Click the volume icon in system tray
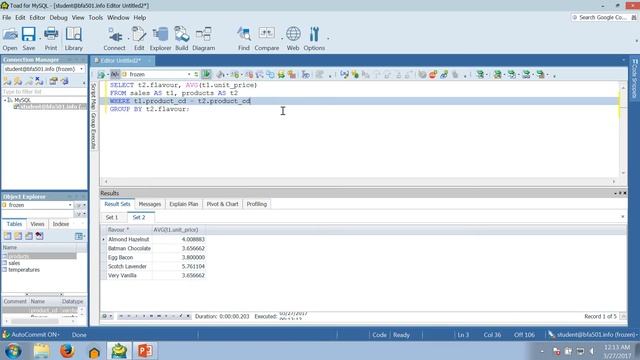The height and width of the screenshot is (360, 640). point(591,351)
